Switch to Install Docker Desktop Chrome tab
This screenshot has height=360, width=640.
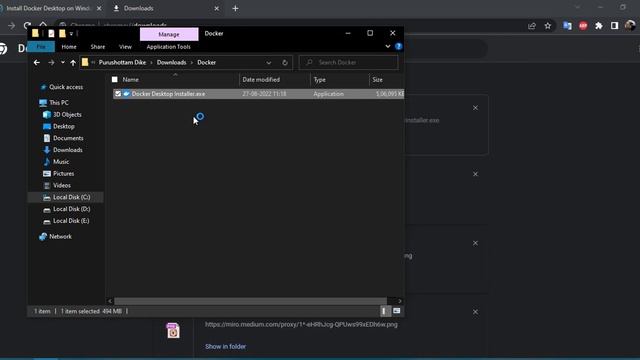pos(48,8)
